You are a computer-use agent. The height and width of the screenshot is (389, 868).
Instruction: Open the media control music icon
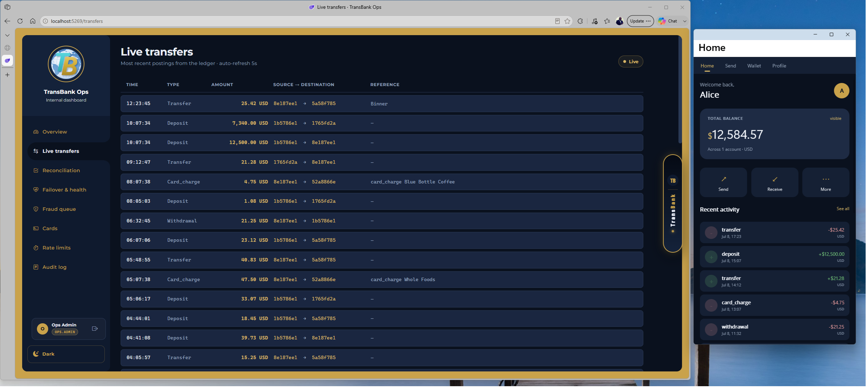tap(595, 21)
